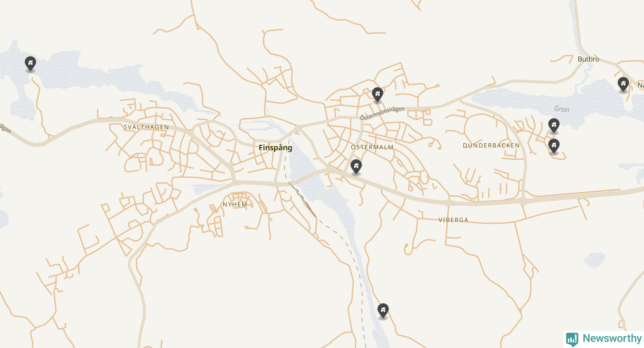Click the Butbro place label

tap(588, 59)
